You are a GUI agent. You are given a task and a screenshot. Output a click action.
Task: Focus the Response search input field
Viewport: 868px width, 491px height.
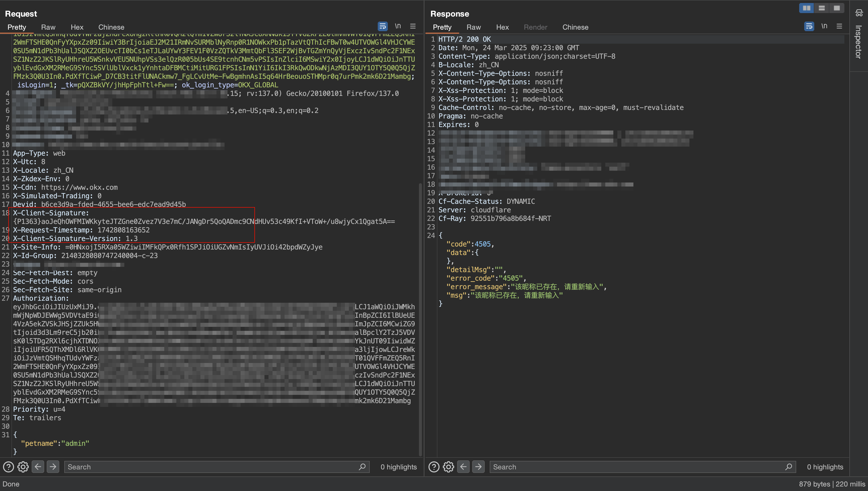tap(643, 467)
